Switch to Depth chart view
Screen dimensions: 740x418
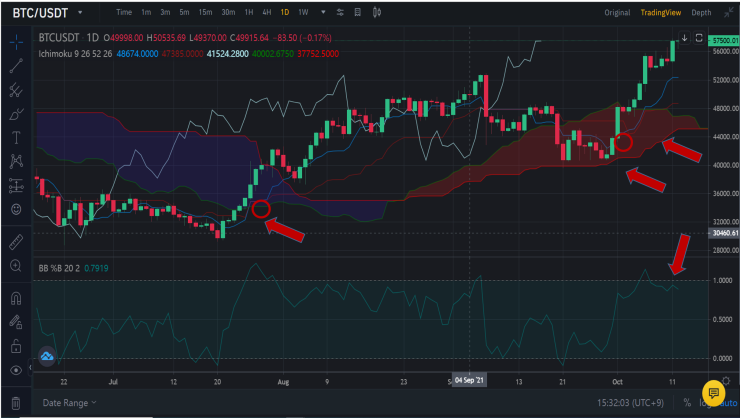701,13
